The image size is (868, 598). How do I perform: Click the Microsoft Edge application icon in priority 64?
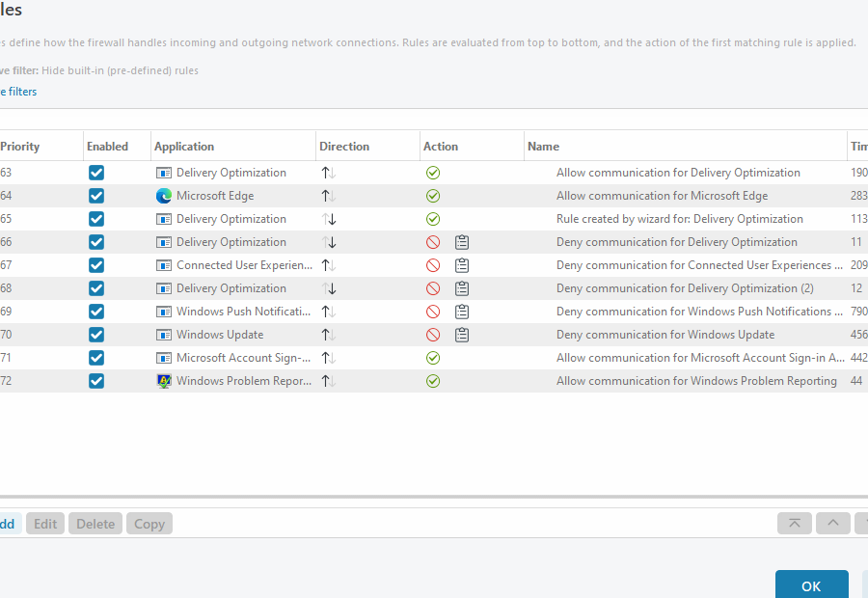point(164,196)
